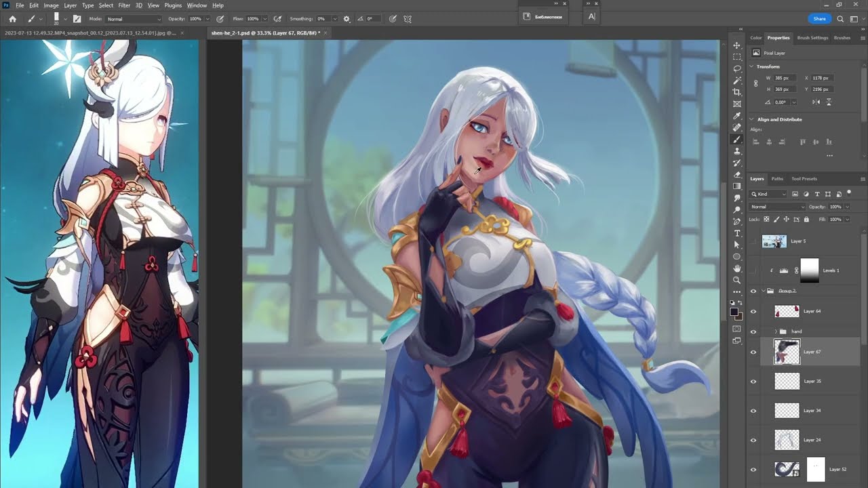The height and width of the screenshot is (488, 868).
Task: Open the Flow slider dropdown
Action: click(265, 19)
